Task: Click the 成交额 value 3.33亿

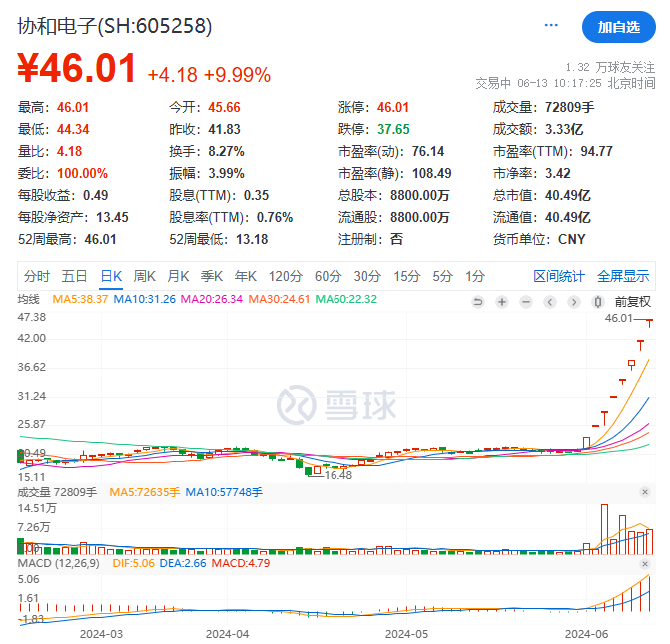Action: click(x=564, y=129)
